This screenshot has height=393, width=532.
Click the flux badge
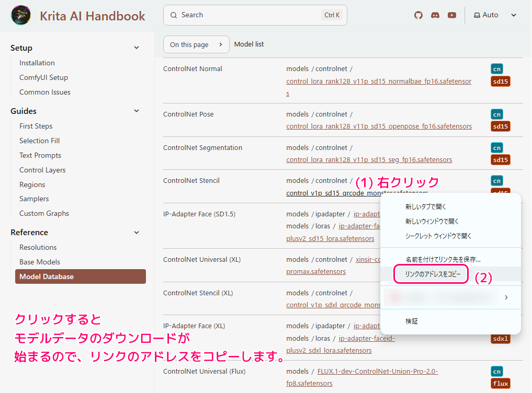point(501,384)
